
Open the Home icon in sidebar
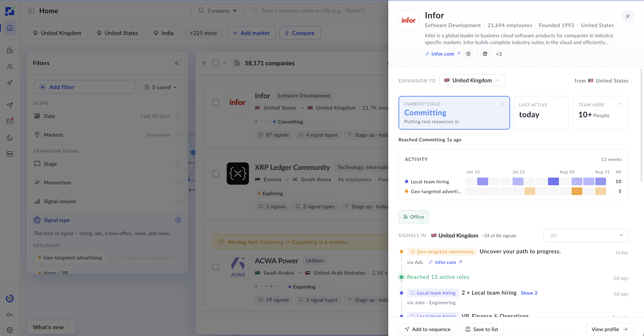pyautogui.click(x=10, y=28)
